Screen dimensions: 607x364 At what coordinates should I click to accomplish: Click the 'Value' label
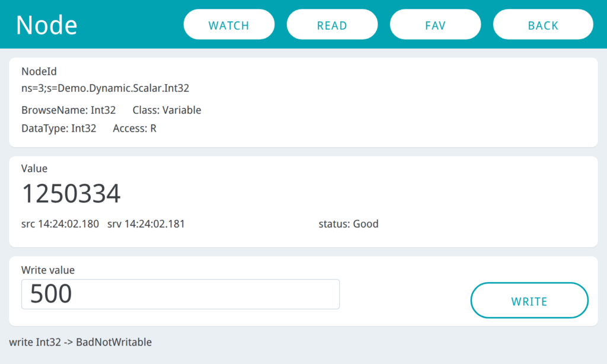[x=34, y=168]
